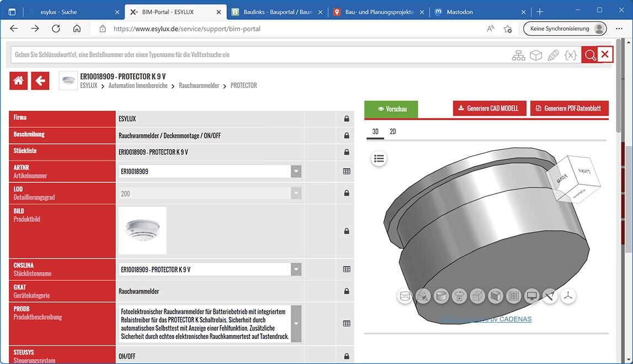
Task: Switch to the 3D preview tab
Action: tap(375, 132)
